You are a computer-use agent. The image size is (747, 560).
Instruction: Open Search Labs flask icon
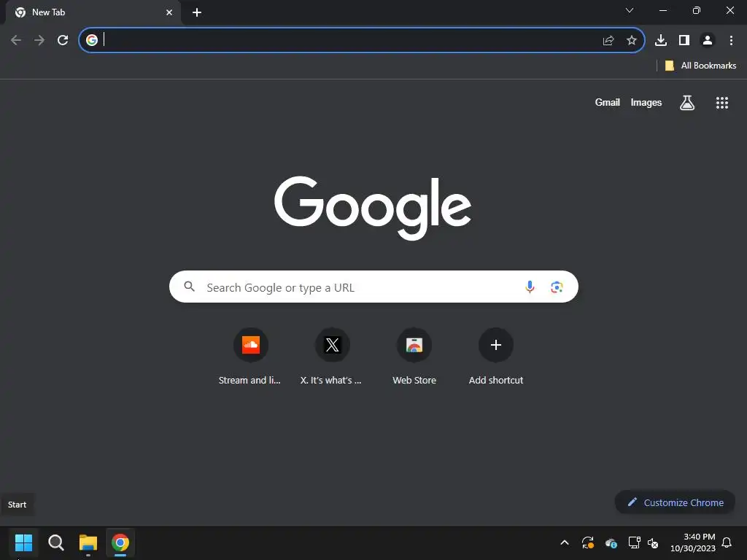(687, 102)
